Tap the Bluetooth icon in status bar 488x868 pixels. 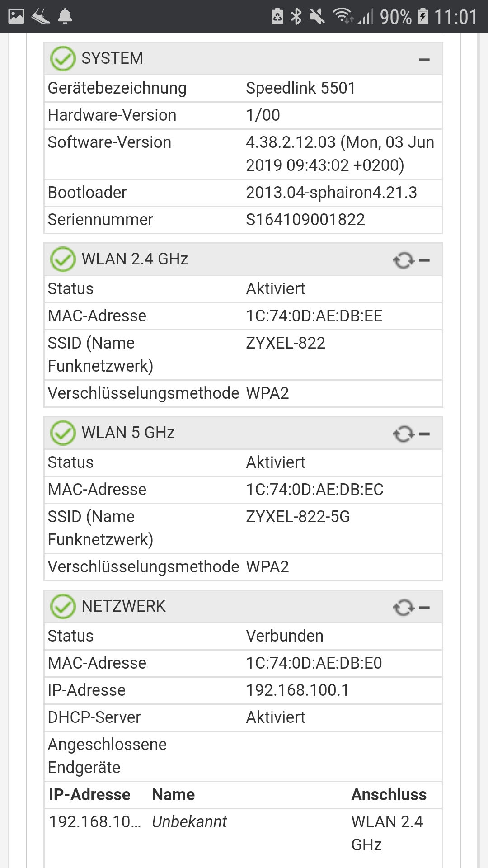(x=296, y=17)
